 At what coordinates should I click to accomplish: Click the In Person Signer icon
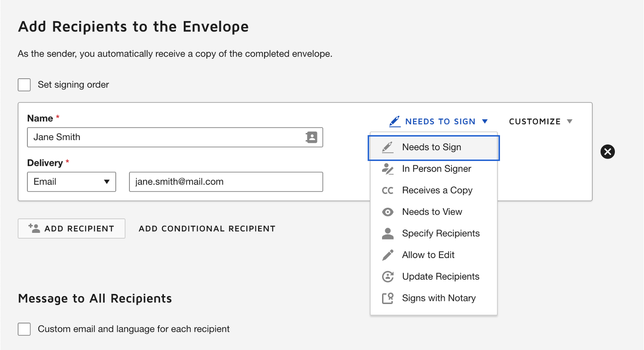pyautogui.click(x=387, y=168)
